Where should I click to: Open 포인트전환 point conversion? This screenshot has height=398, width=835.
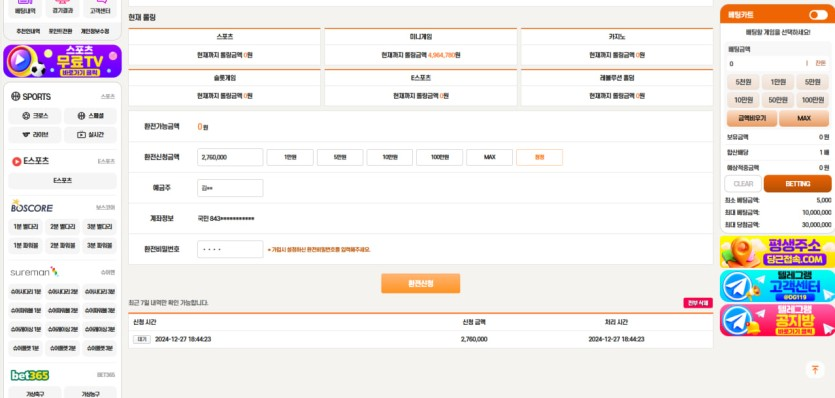60,31
